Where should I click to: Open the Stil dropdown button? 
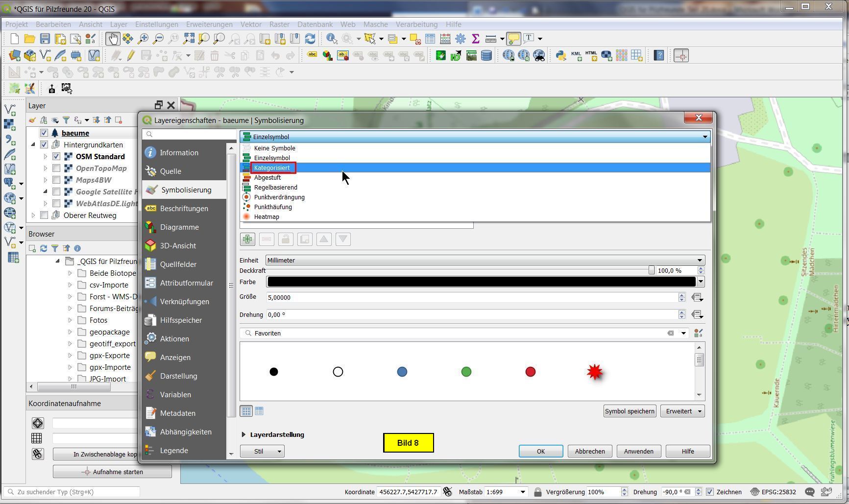[262, 452]
